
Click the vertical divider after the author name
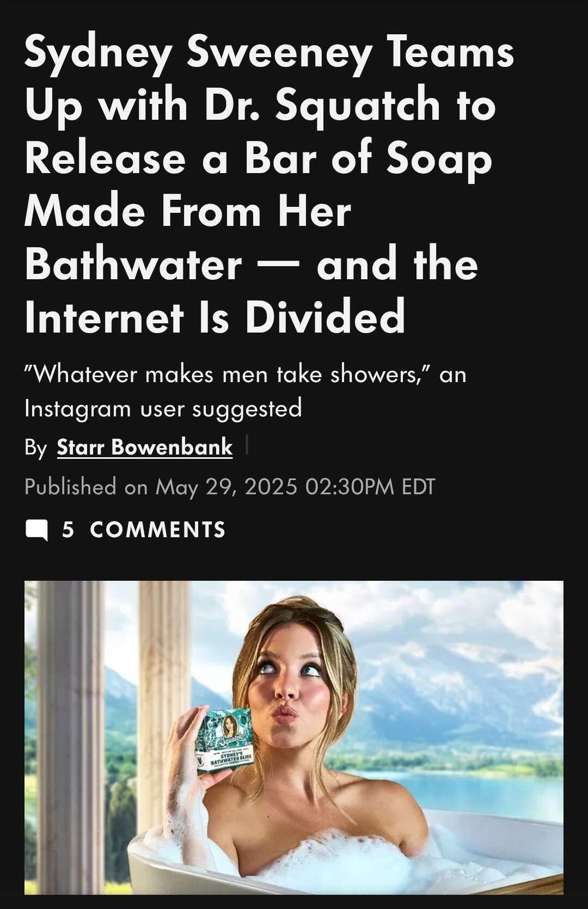pos(247,446)
